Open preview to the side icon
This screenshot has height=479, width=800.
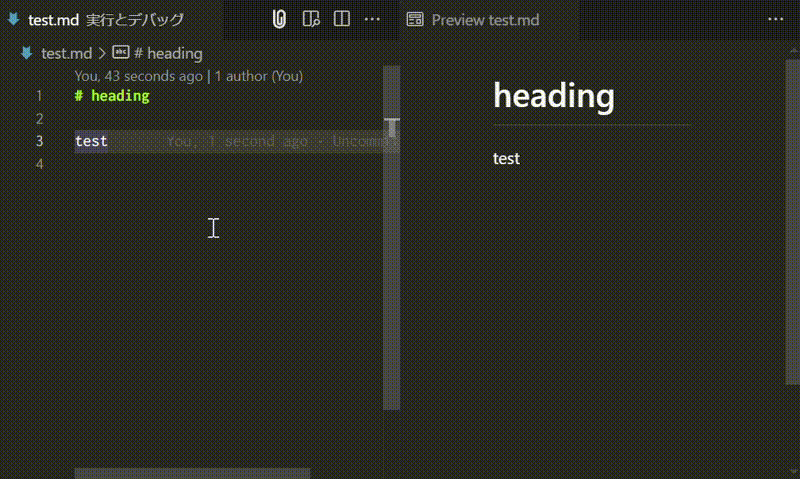click(x=311, y=19)
